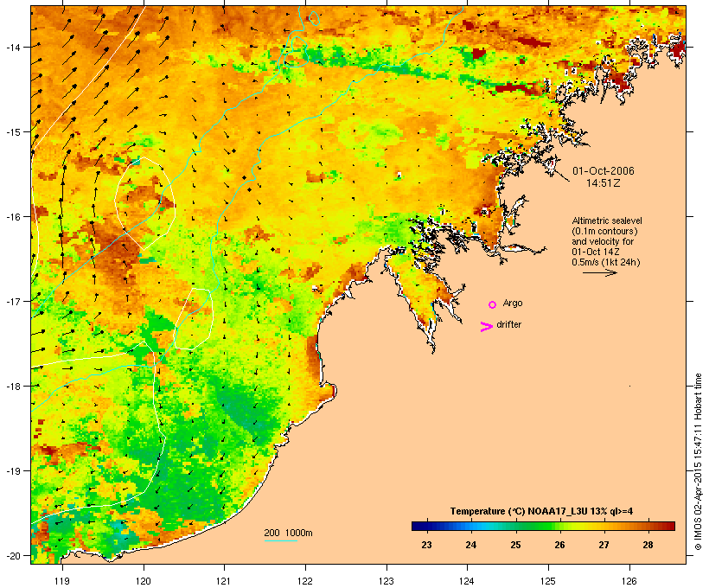Click the '0.5m/s (1kt 24h)' label

pyautogui.click(x=606, y=262)
